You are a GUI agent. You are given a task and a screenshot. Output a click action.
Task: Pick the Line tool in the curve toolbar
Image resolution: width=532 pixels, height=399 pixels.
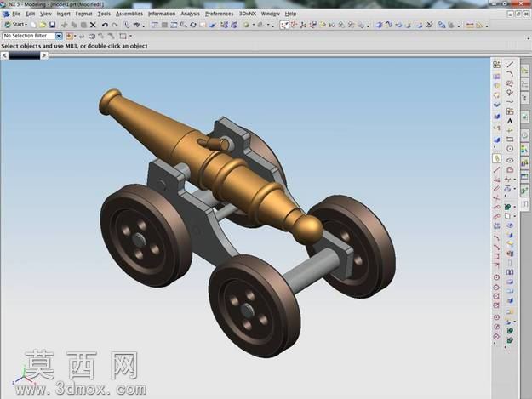click(510, 65)
